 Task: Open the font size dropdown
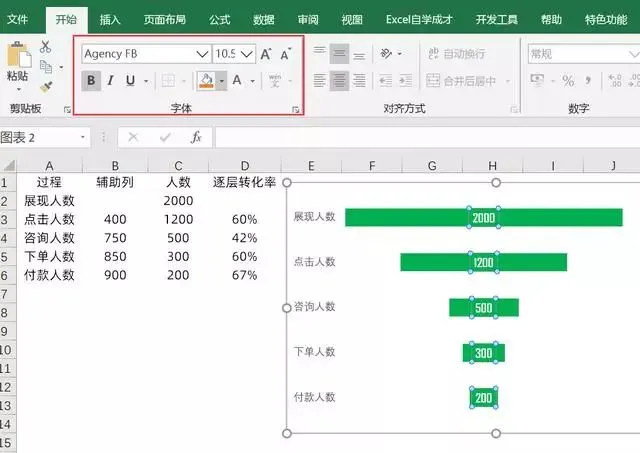click(247, 54)
